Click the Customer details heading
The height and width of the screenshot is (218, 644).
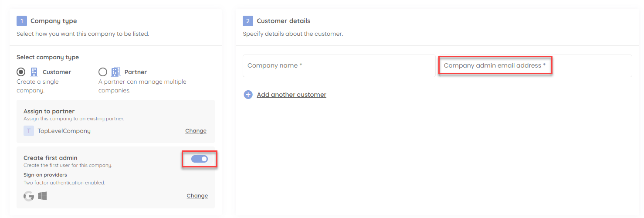point(284,20)
